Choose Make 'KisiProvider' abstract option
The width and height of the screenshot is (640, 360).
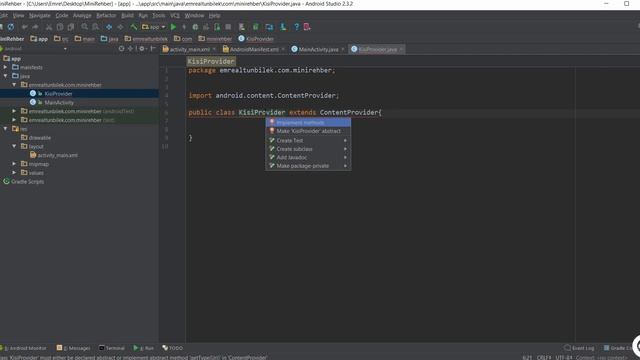pyautogui.click(x=308, y=131)
